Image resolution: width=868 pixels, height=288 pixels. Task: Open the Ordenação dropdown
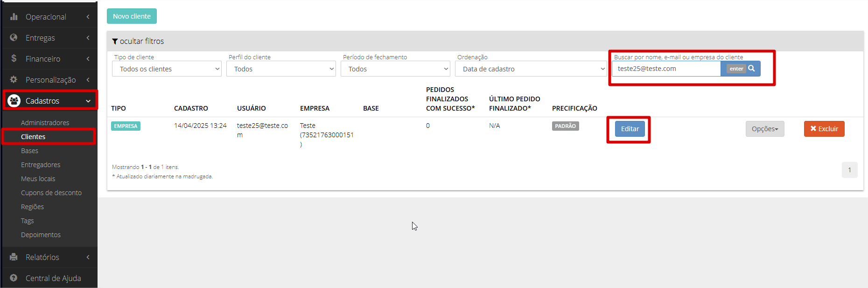point(531,69)
